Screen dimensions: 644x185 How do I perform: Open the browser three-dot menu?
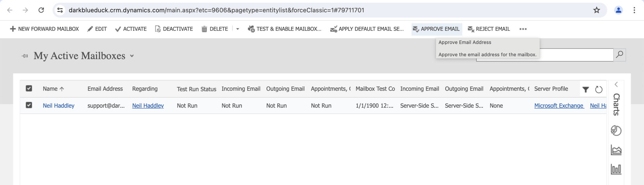click(634, 10)
